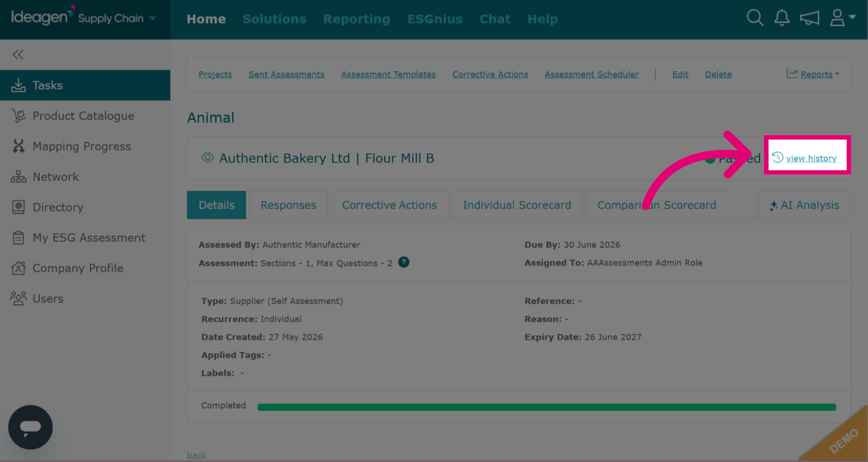Open Reporting in top navigation
This screenshot has height=462, width=868.
[357, 19]
